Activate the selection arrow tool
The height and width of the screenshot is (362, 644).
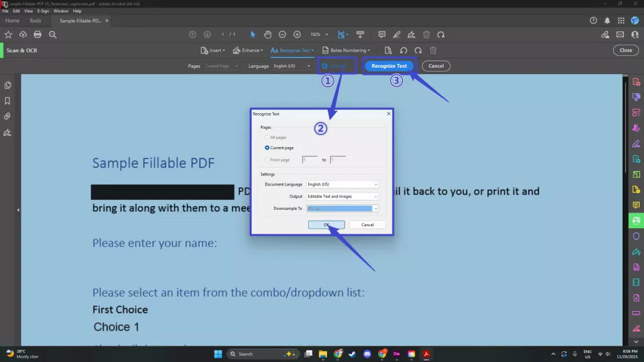[253, 35]
